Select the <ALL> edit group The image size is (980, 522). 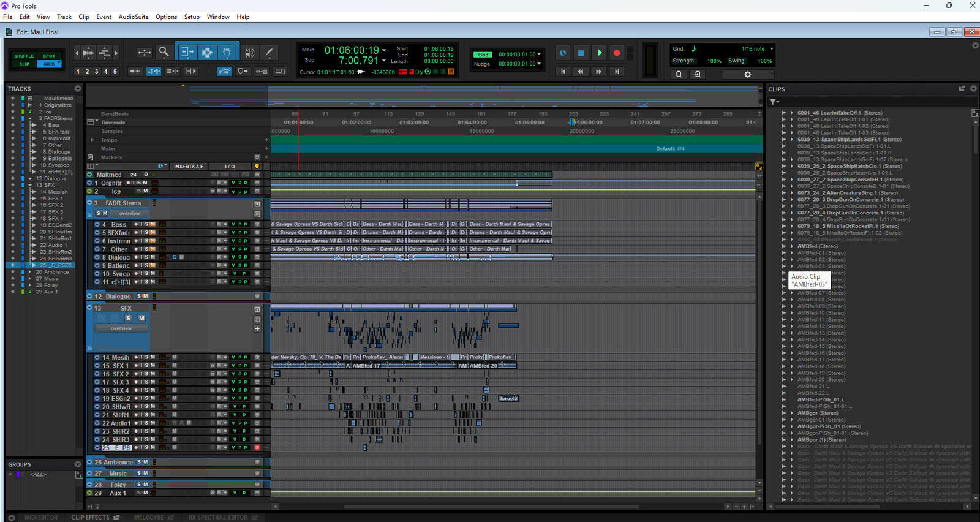[39, 474]
